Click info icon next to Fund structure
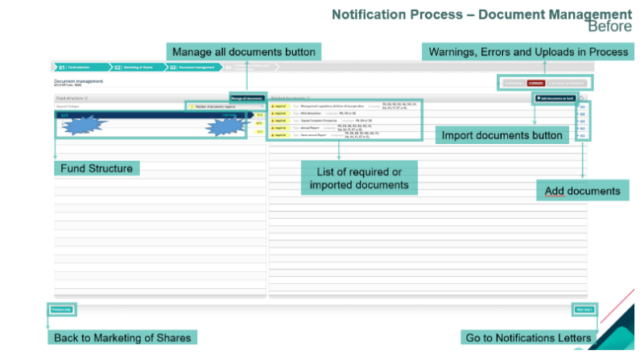Screen dimensions: 644x362 tap(86, 97)
